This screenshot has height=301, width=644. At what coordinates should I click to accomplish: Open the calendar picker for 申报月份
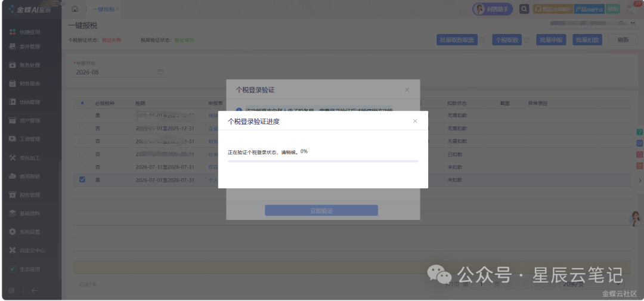point(160,72)
